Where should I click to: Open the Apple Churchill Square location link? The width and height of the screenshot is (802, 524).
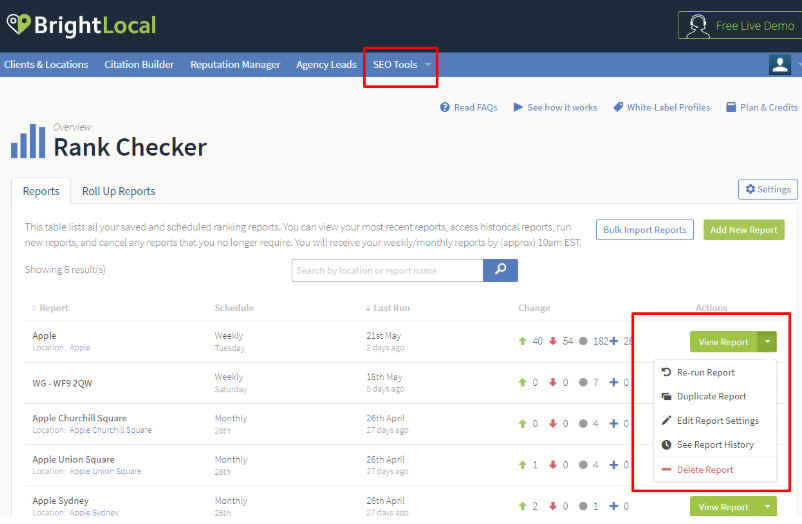point(110,430)
